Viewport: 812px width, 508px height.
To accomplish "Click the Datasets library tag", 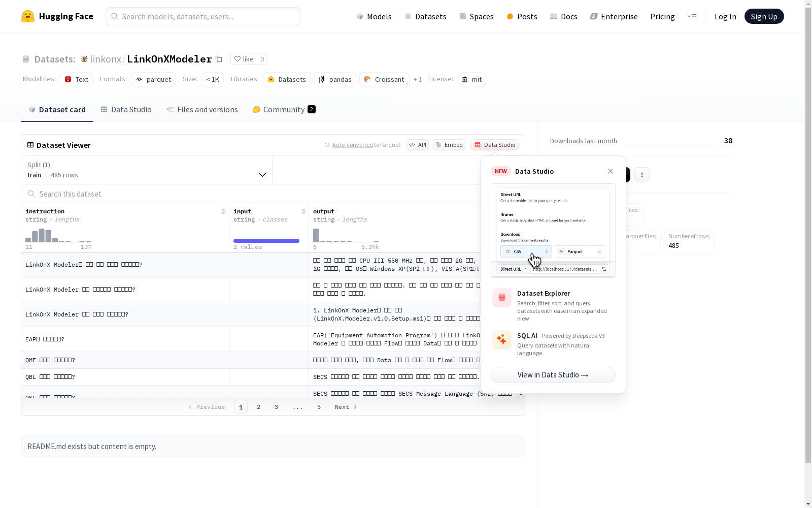I will (287, 79).
